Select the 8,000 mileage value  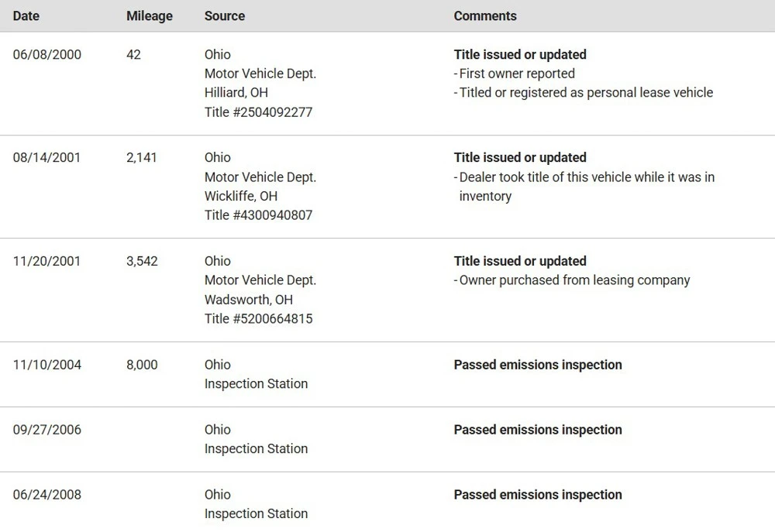tap(142, 365)
